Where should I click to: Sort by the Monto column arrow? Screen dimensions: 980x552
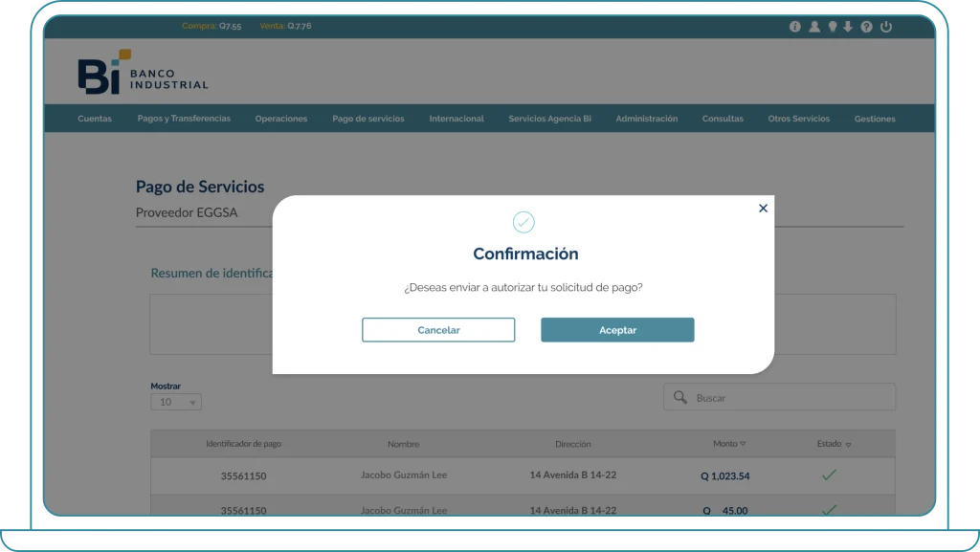[744, 444]
